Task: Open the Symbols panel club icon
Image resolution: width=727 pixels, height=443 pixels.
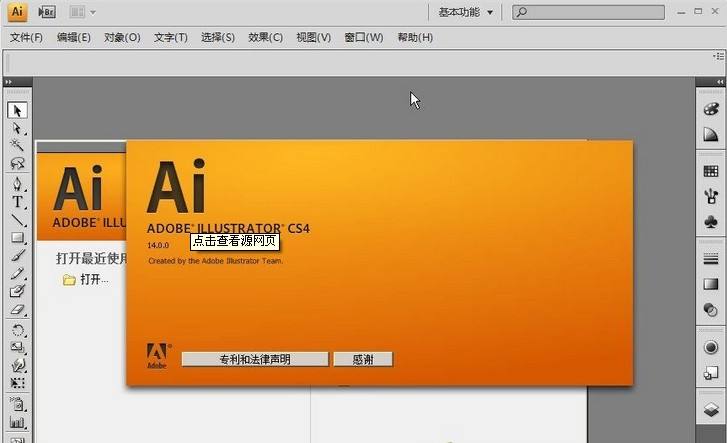Action: tap(711, 222)
